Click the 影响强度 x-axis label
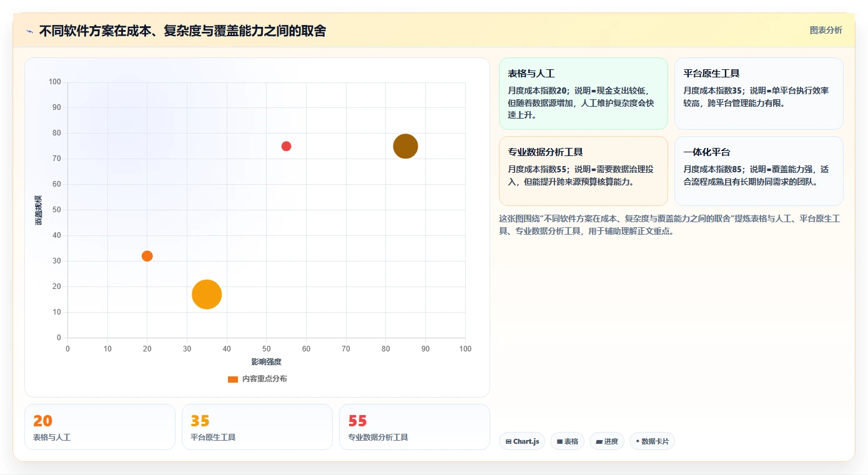 [x=267, y=362]
